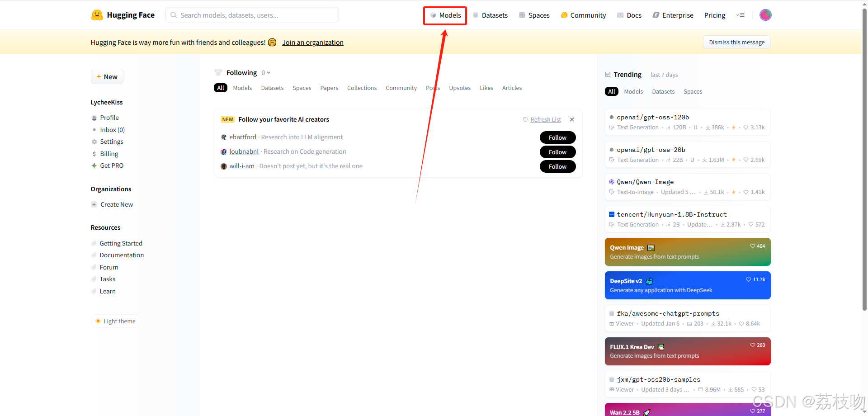
Task: Click the Get PRO sparkle icon
Action: coord(94,165)
